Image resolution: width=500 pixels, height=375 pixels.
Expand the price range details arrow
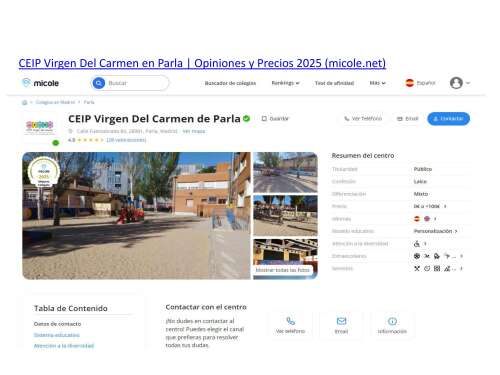click(445, 206)
